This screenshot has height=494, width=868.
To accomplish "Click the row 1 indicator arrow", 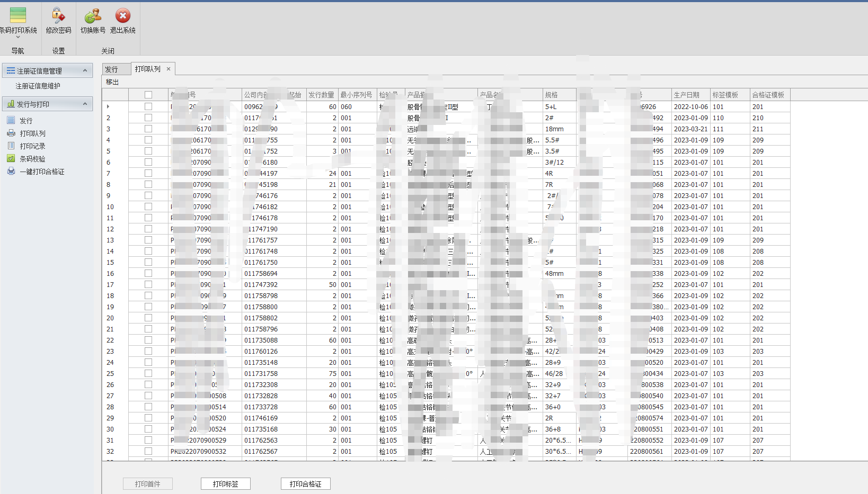I will tap(108, 106).
